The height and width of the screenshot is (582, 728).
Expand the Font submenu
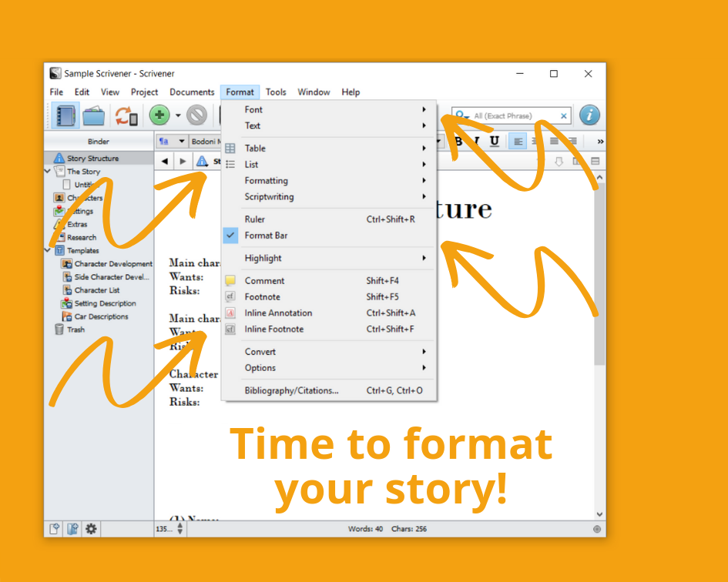[x=329, y=109]
